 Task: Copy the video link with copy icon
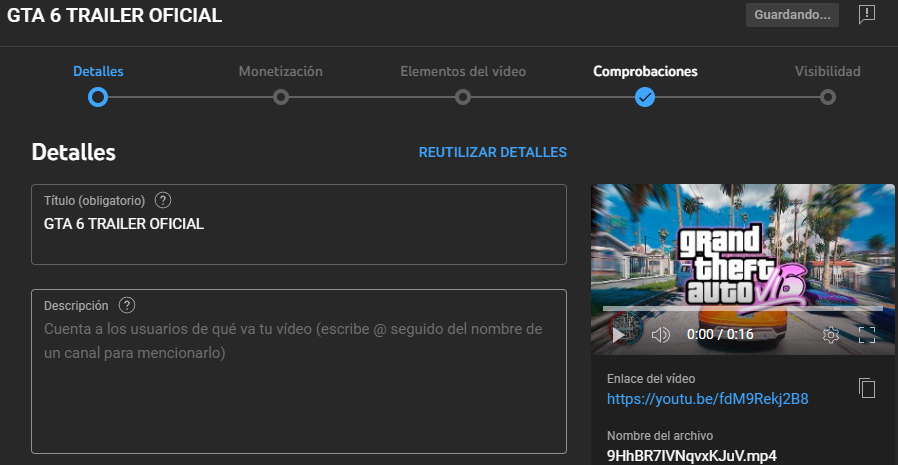coord(867,388)
